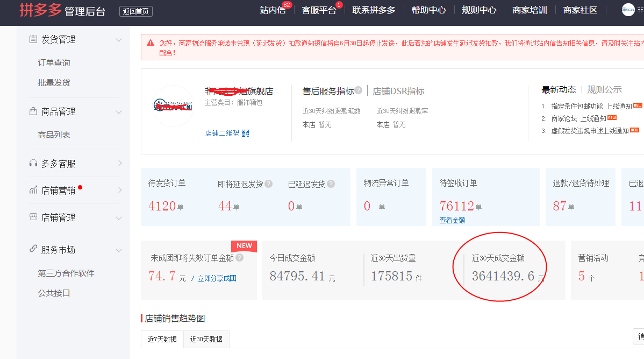Click help icon next to 未成团即将失效订单金额
The image size is (644, 359).
coord(239,258)
